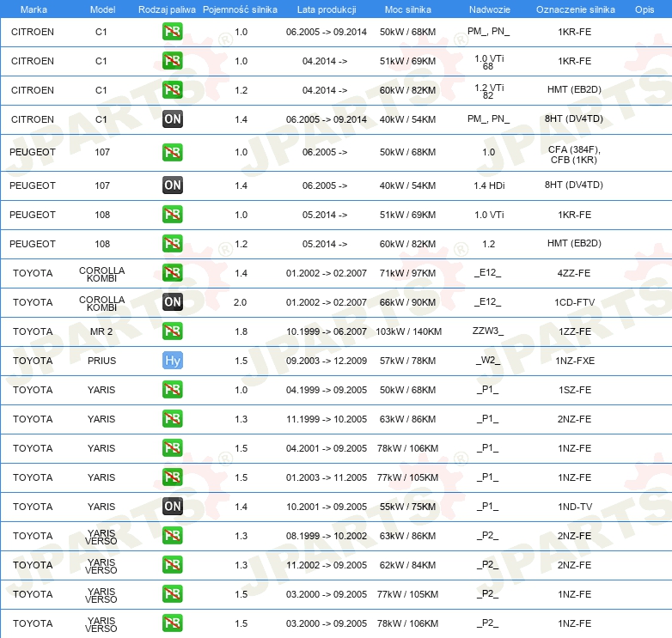Click production years 10.2001 -> 09.2005
The image size is (672, 638).
click(327, 507)
